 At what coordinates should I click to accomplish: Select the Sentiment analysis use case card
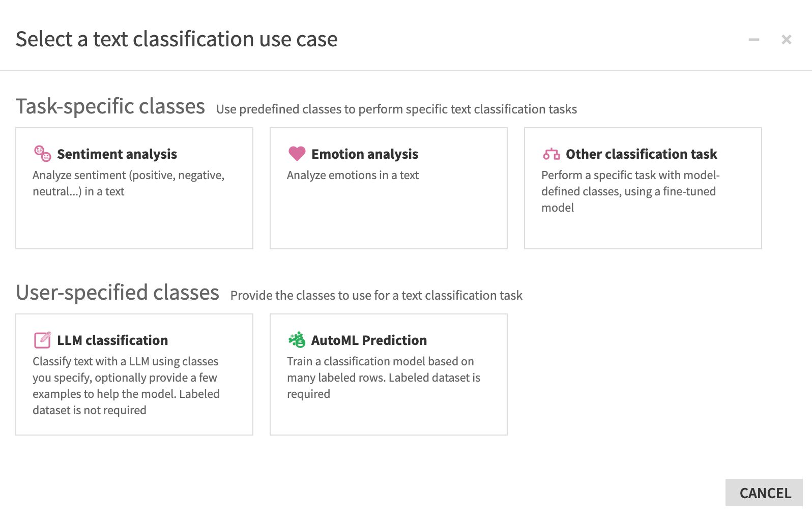coord(134,188)
